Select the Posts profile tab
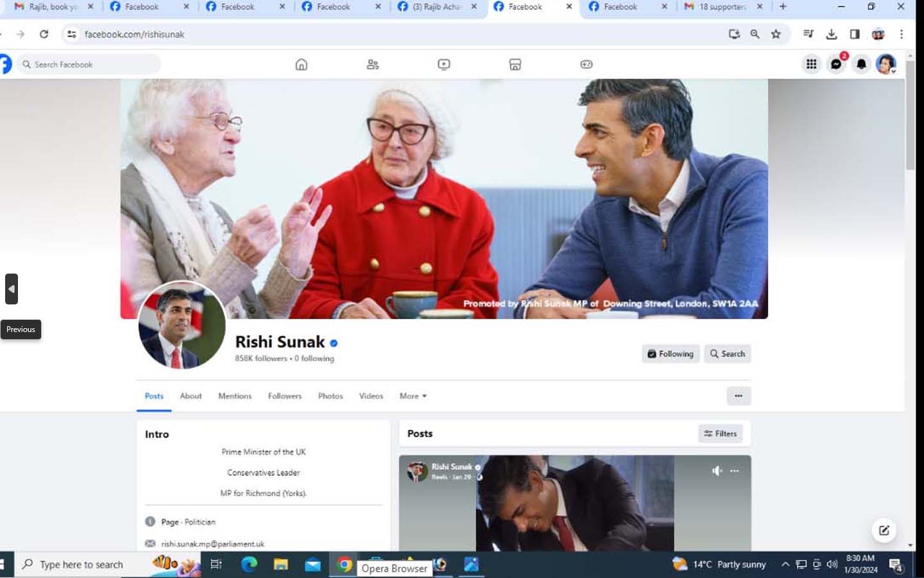Image resolution: width=924 pixels, height=578 pixels. [154, 396]
